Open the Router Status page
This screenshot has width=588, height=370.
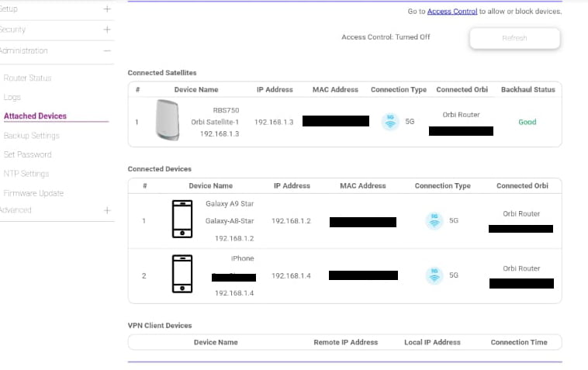27,78
